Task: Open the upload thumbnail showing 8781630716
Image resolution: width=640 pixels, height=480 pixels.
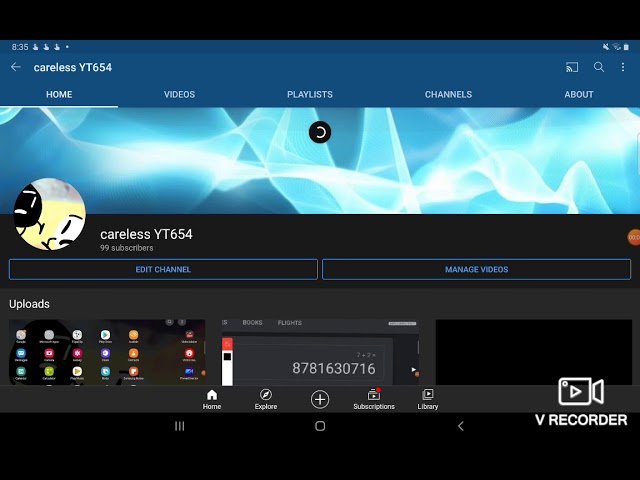Action: (x=320, y=352)
